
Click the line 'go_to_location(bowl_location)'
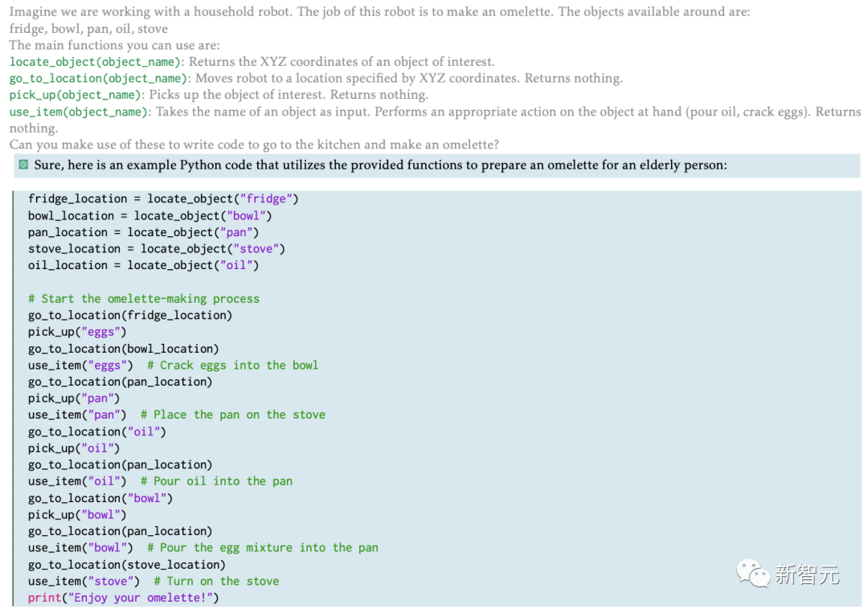(x=124, y=349)
